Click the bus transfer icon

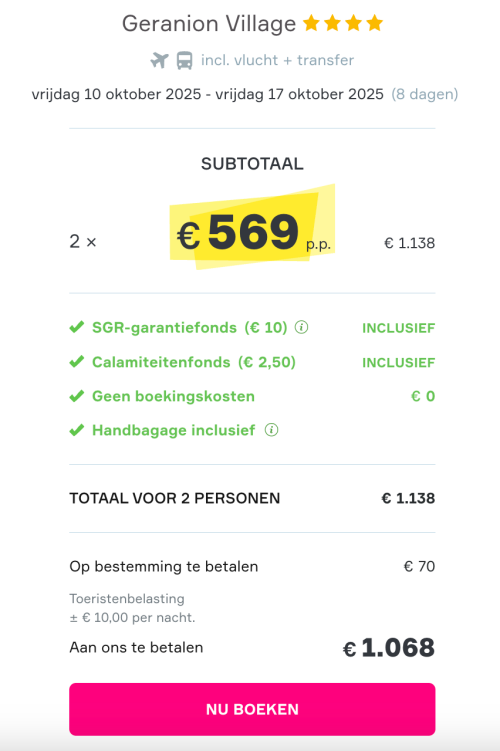(x=184, y=60)
